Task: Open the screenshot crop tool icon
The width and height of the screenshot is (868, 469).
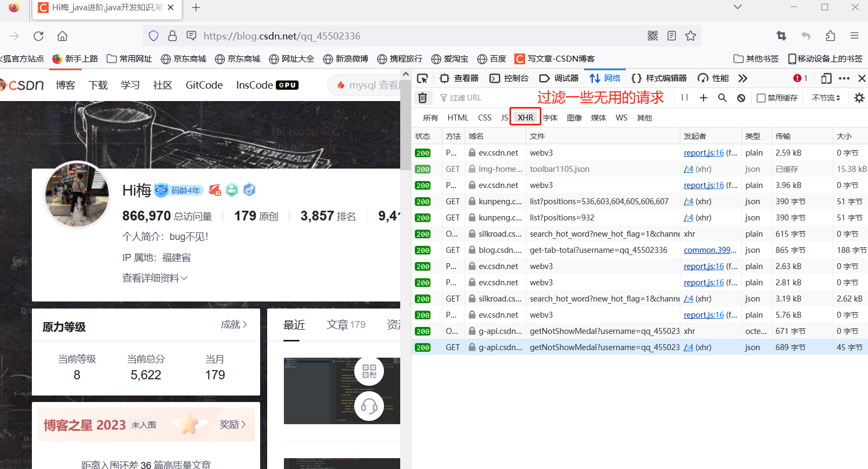Action: [781, 36]
